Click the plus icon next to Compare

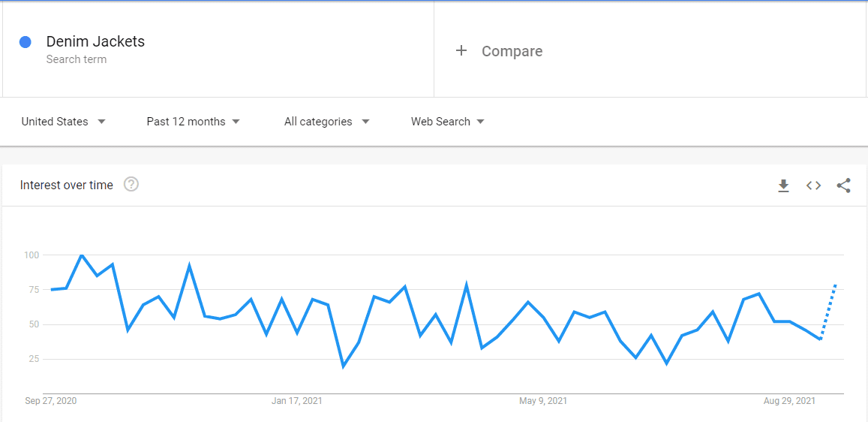pyautogui.click(x=461, y=51)
